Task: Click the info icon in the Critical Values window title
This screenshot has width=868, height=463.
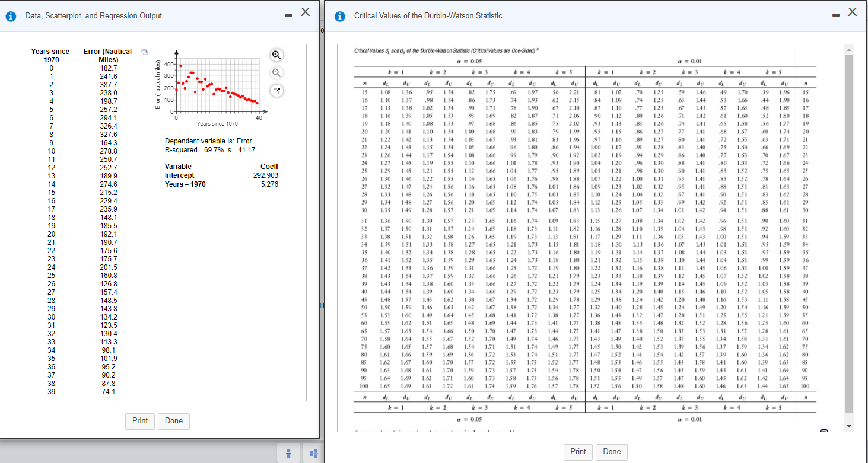Action: 339,16
